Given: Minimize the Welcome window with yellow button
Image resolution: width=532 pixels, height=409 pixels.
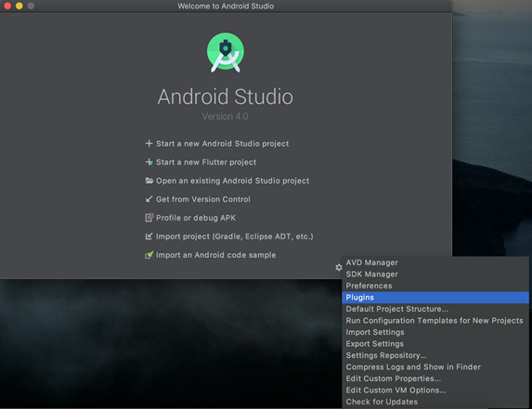Looking at the screenshot, I should pyautogui.click(x=19, y=6).
